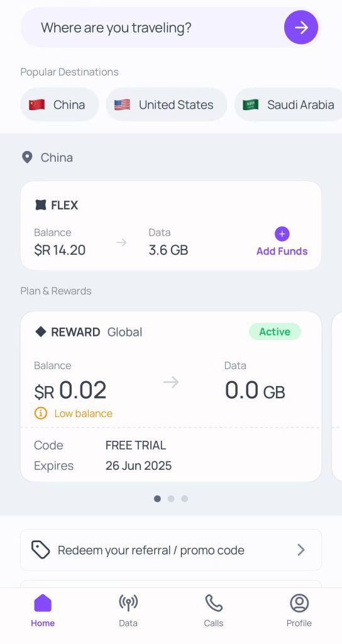342x644 pixels.
Task: Tap the Active status badge
Action: (275, 331)
